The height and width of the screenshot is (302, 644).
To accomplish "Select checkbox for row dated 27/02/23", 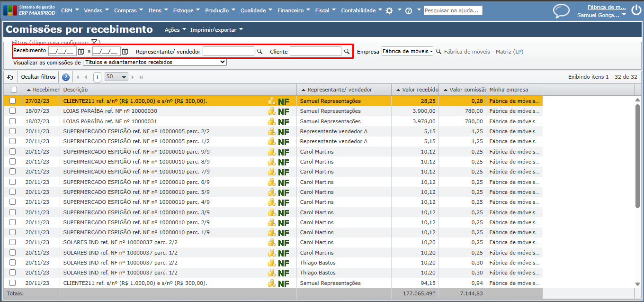I will pyautogui.click(x=13, y=101).
